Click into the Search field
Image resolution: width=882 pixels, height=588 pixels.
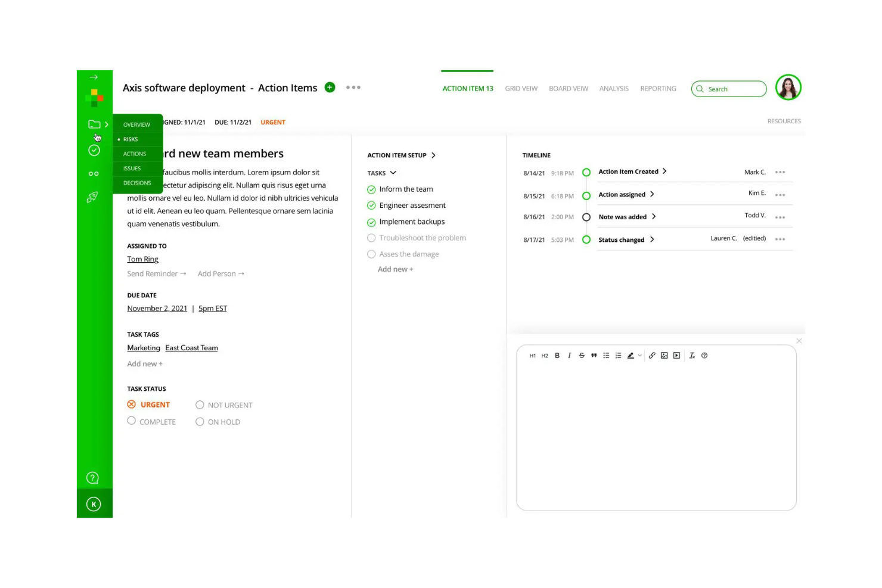(x=729, y=89)
